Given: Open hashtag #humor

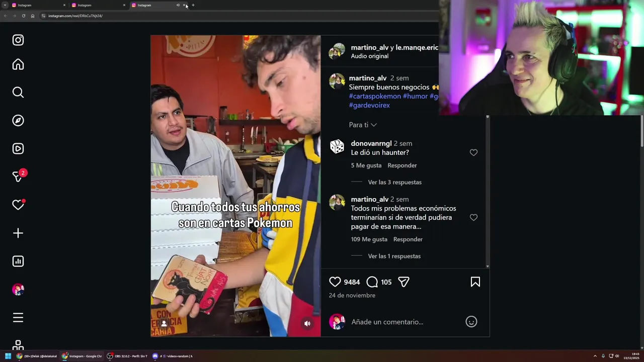Looking at the screenshot, I should pos(415,96).
